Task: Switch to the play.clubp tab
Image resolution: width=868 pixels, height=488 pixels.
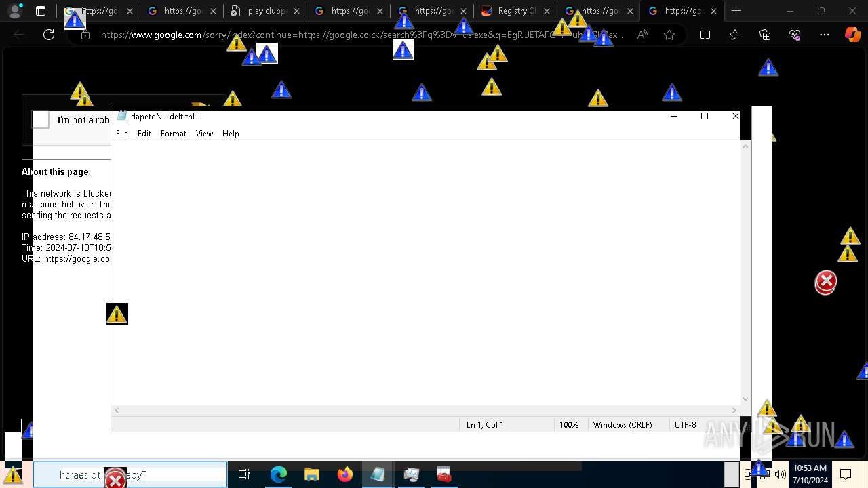Action: coord(264,11)
